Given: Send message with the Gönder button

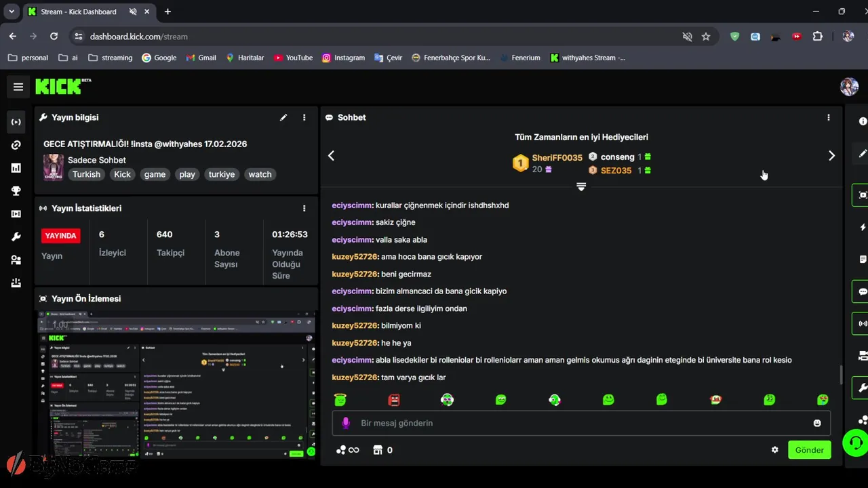Looking at the screenshot, I should (809, 450).
